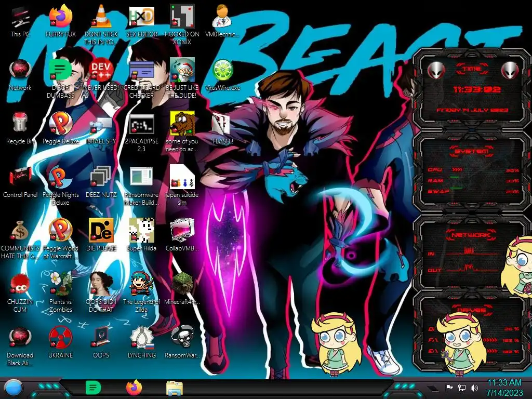Click the FLASH ! desktop icon
Screen dimensions: 532x399
coord(222,128)
